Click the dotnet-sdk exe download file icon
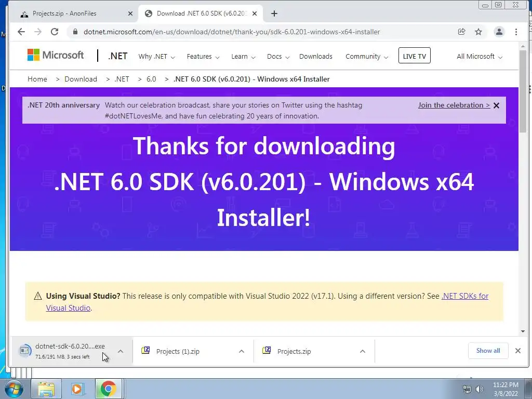This screenshot has width=532, height=399. click(25, 350)
